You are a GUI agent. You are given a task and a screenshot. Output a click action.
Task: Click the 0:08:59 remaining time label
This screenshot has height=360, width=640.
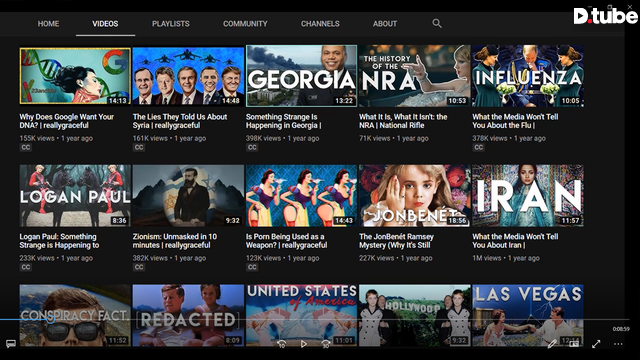click(x=621, y=329)
